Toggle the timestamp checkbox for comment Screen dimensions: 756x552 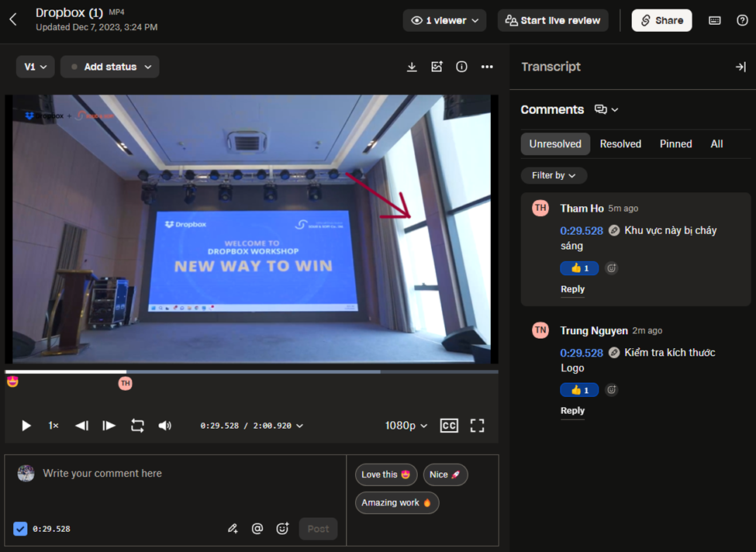click(x=20, y=529)
